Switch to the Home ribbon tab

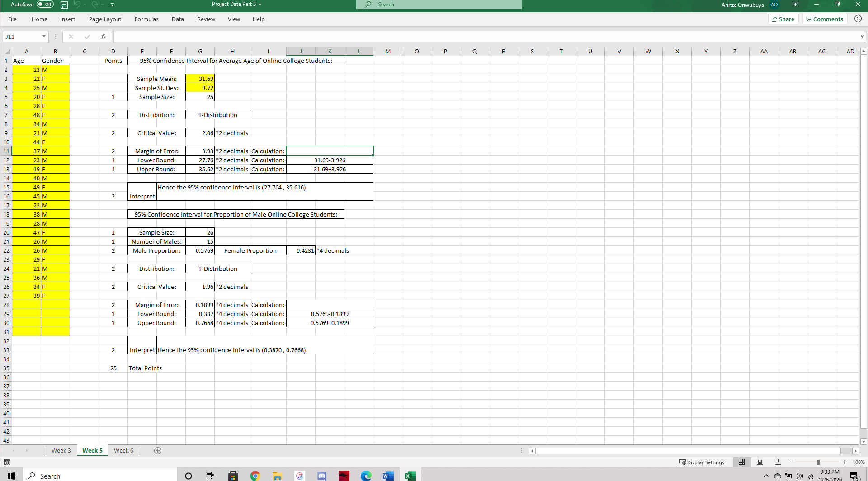(x=39, y=19)
